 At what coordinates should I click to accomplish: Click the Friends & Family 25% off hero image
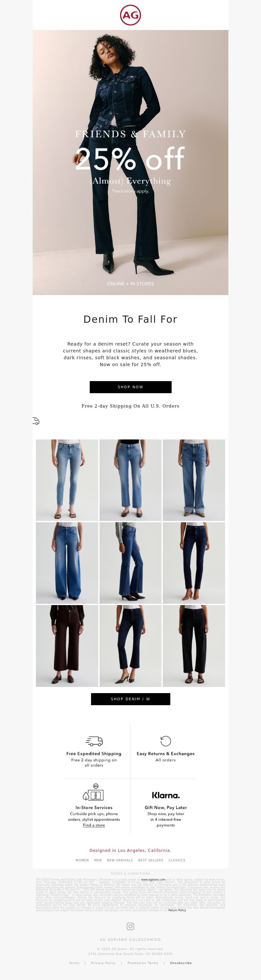(130, 162)
